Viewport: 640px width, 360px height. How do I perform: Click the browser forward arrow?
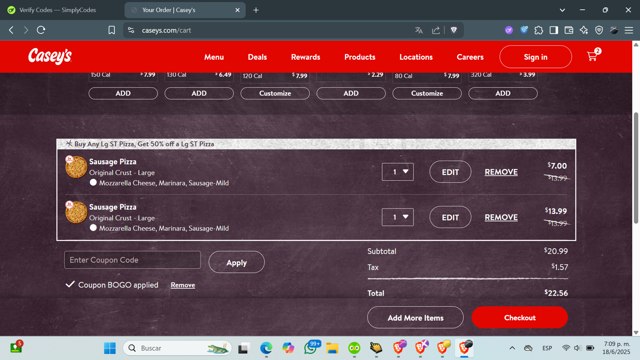[26, 30]
